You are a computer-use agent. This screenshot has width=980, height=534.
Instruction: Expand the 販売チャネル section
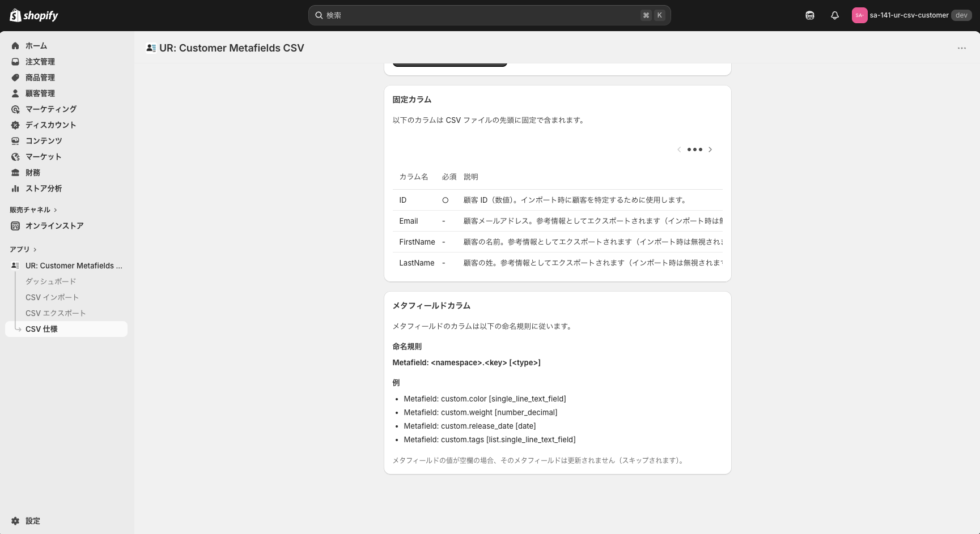(33, 210)
